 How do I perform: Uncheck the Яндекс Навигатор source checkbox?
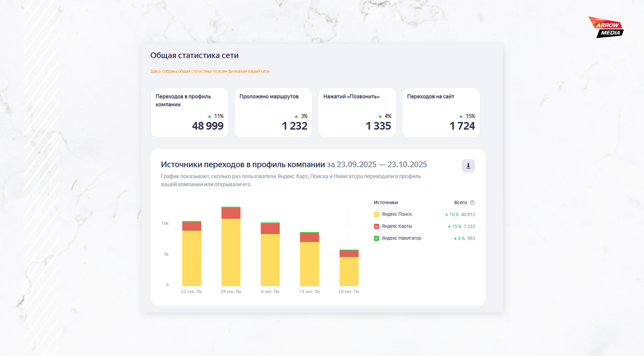[x=376, y=238]
